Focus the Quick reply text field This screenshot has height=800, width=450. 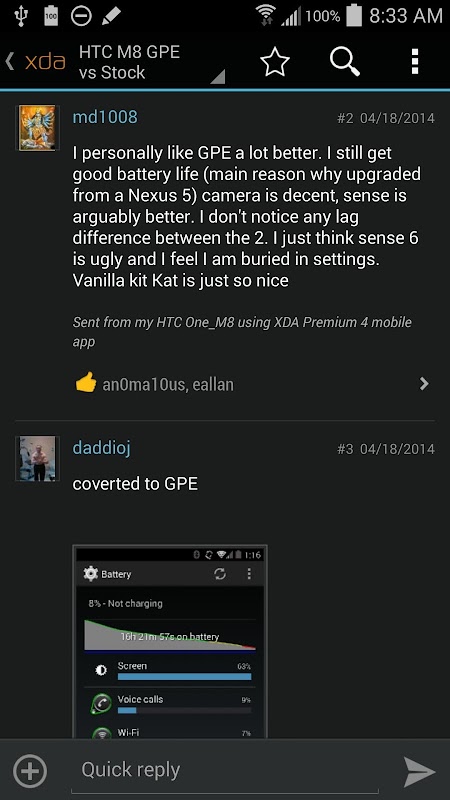pos(225,770)
